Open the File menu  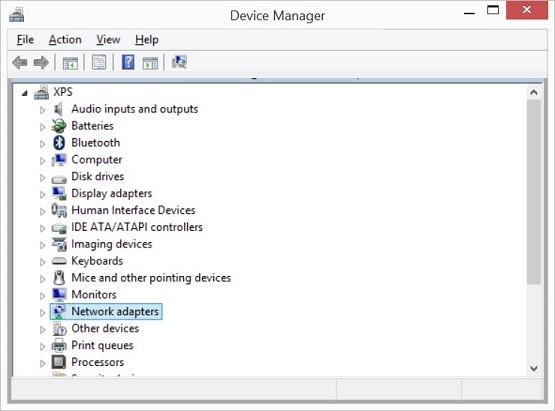click(x=25, y=40)
